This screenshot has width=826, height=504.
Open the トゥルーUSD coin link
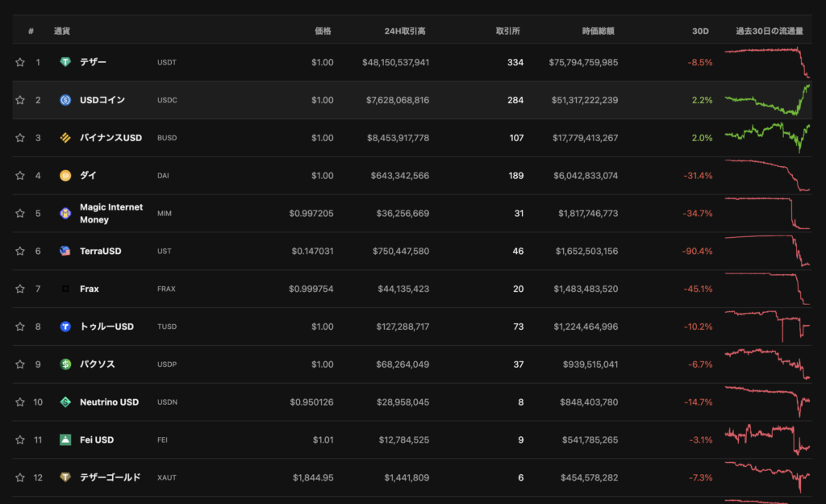[106, 327]
